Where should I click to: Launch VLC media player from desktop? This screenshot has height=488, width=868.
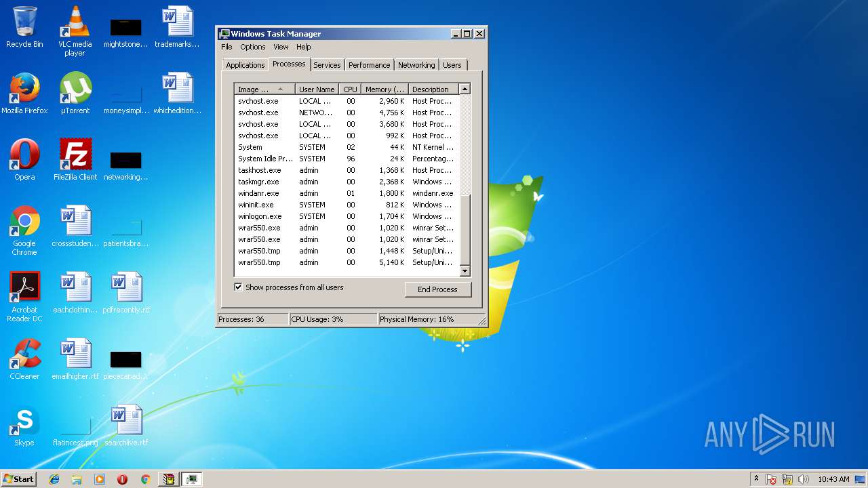point(75,31)
